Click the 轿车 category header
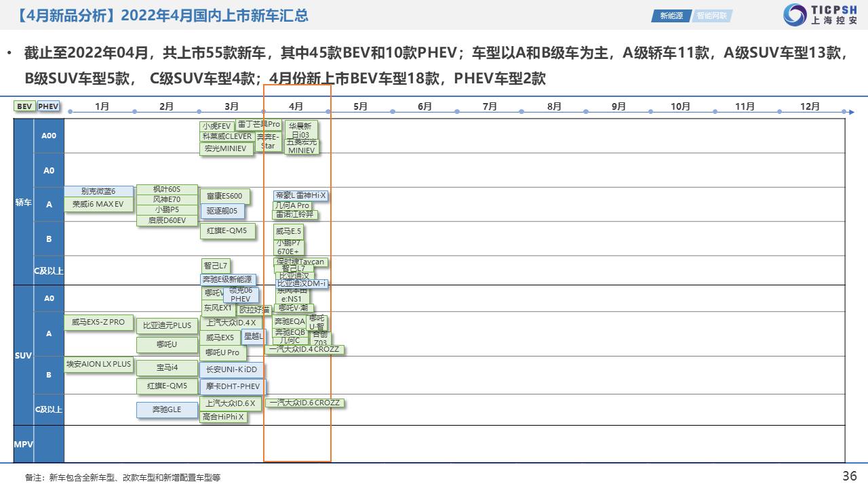Viewport: 868px width, 488px height. coord(23,202)
